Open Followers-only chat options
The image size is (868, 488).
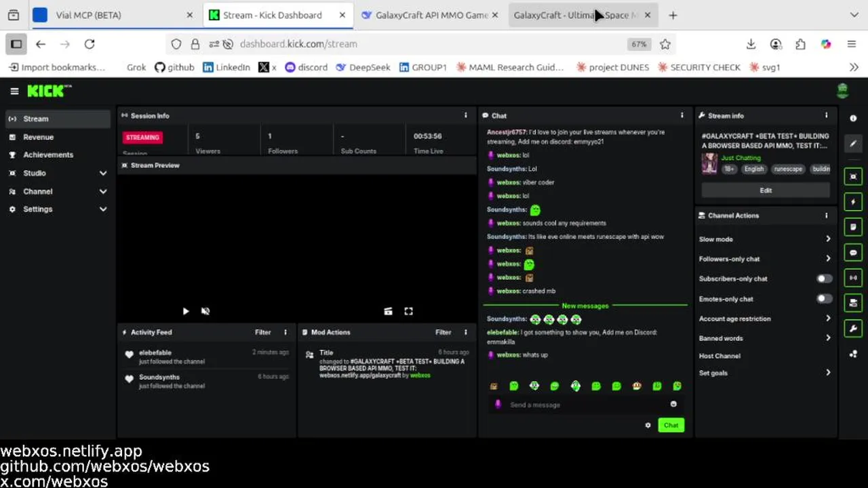coord(765,259)
